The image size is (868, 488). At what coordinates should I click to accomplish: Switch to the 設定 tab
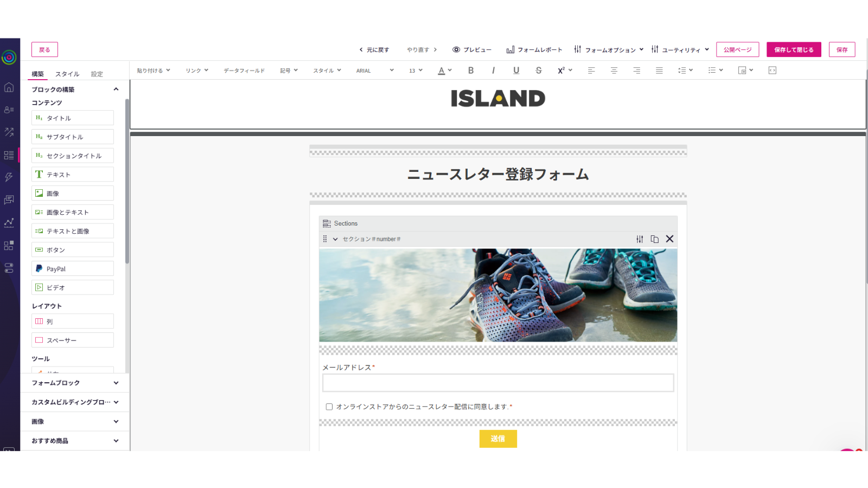pos(97,74)
